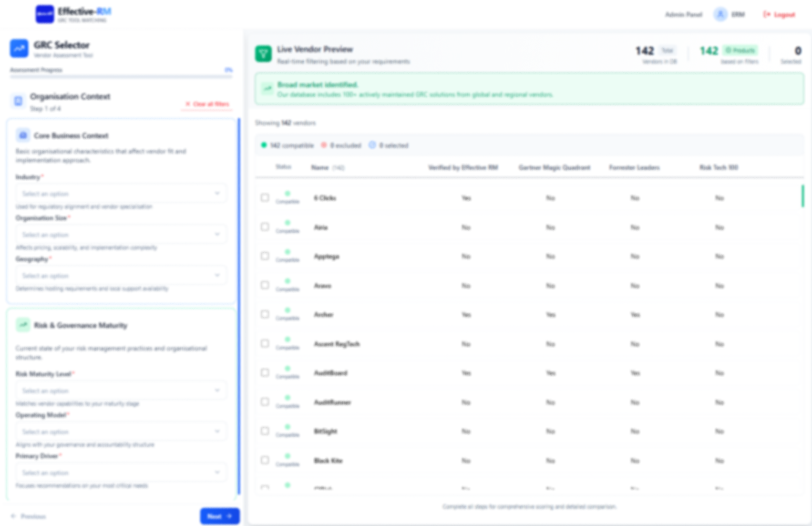Click the Compatible status dot for AuditBoard
Image resolution: width=812 pixels, height=526 pixels.
pyautogui.click(x=287, y=368)
